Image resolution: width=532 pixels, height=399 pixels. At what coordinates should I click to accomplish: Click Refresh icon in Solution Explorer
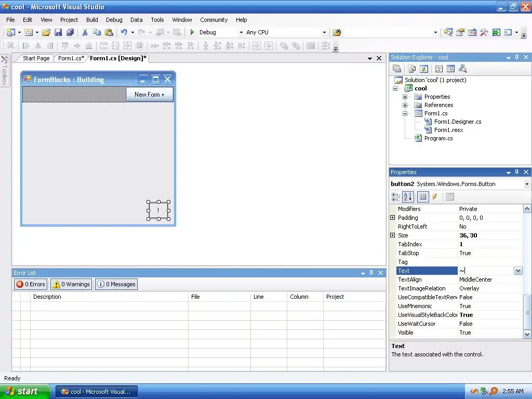(x=424, y=69)
